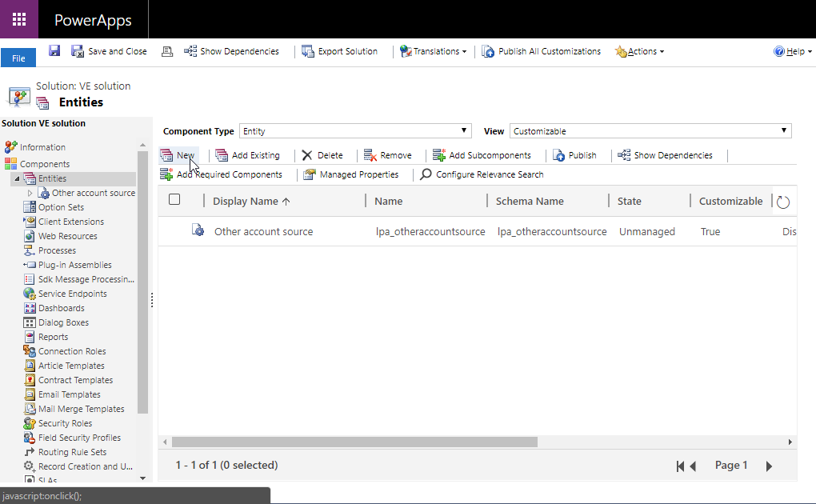Viewport: 816px width, 504px height.
Task: Expand the Other account source tree node
Action: pyautogui.click(x=30, y=193)
